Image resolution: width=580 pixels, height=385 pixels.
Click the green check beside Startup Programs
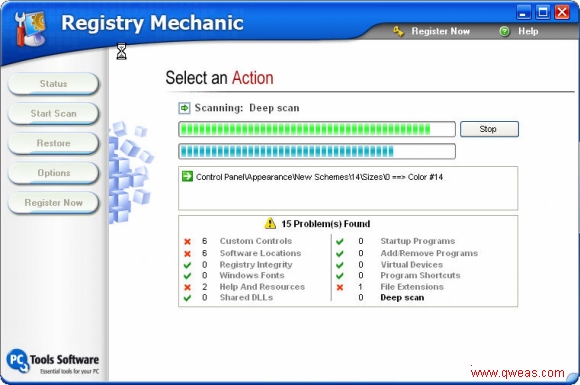pyautogui.click(x=340, y=242)
